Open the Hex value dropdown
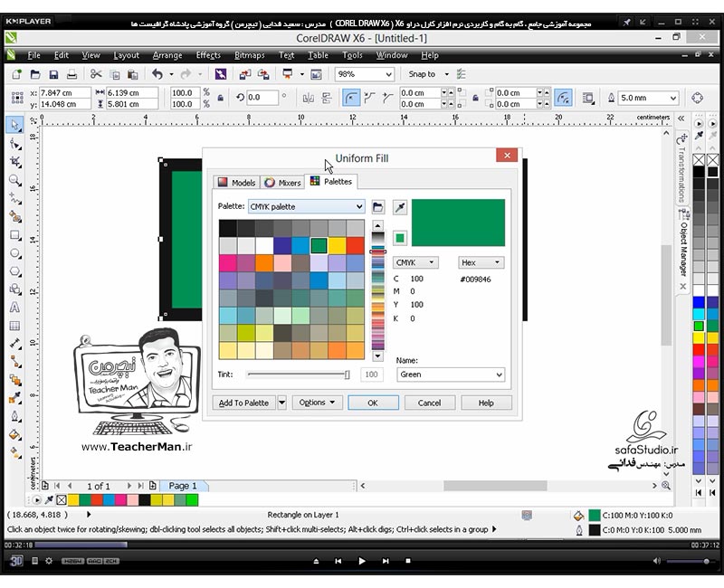Viewport: 724px width, 588px height. click(x=481, y=262)
